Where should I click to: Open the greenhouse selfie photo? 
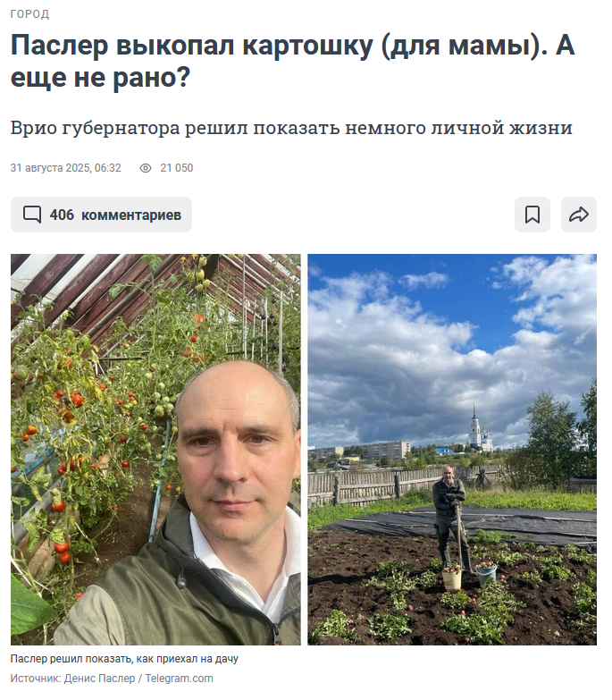tap(155, 450)
